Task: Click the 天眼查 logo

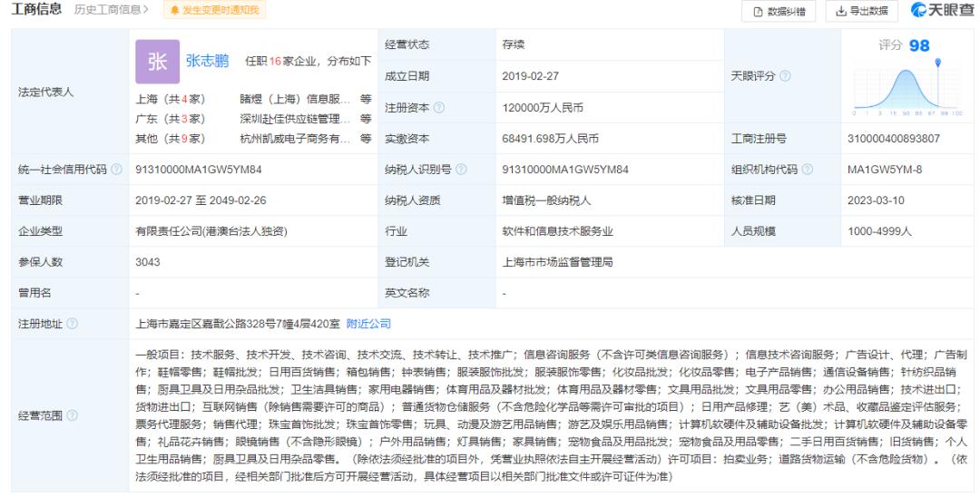Action: click(942, 10)
